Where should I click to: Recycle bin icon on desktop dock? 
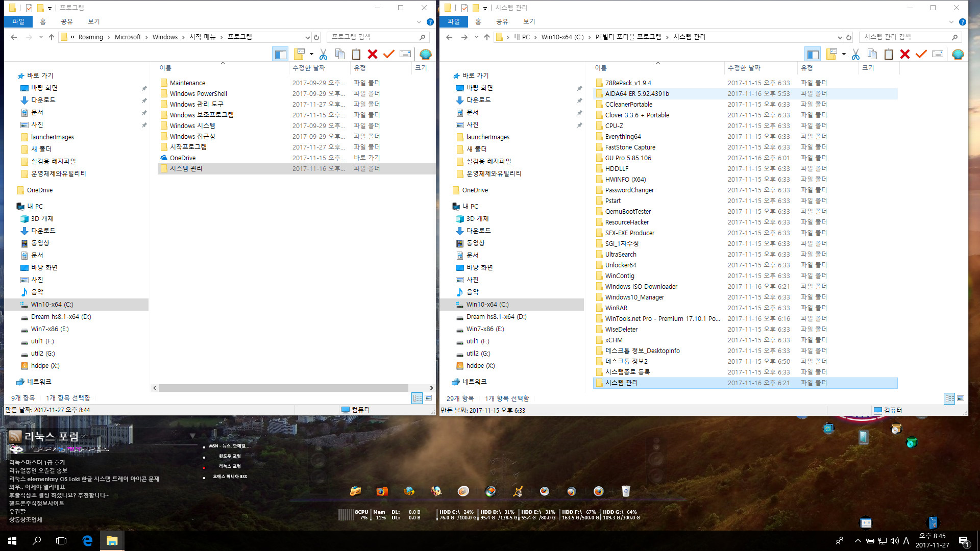coord(626,491)
